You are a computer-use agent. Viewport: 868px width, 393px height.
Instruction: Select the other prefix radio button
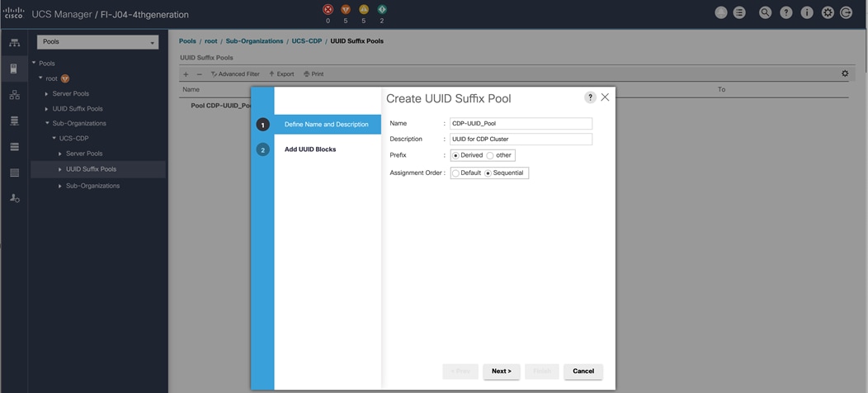pos(490,155)
